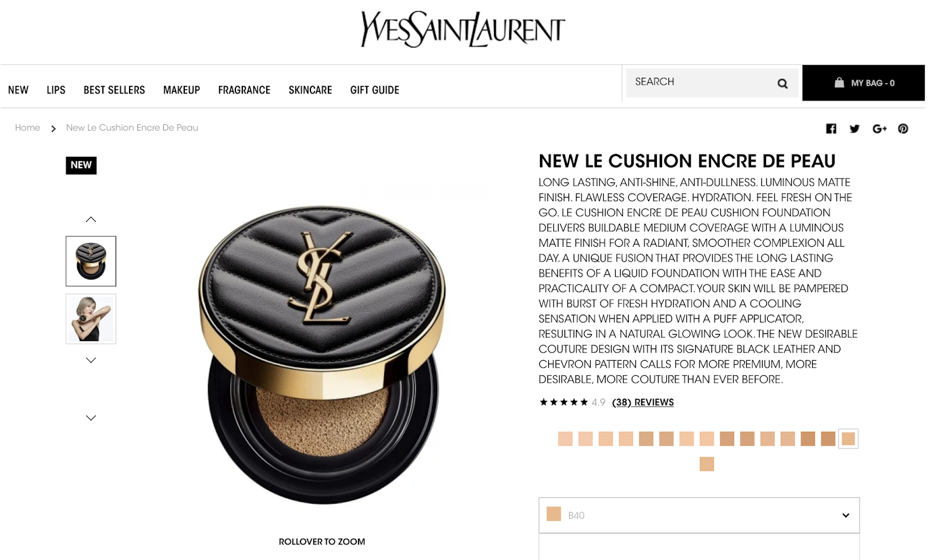Click the Yves Saint Laurent logo
Image resolution: width=930 pixels, height=560 pixels.
tap(463, 29)
